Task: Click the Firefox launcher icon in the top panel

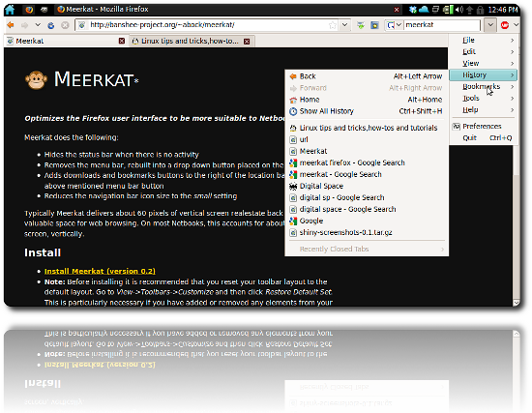Action: (29, 10)
